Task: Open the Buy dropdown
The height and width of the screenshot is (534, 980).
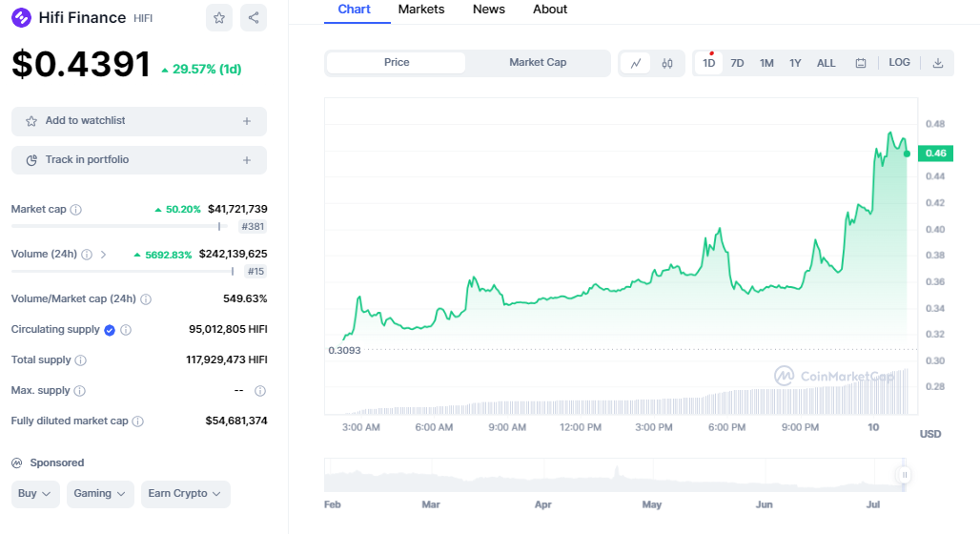Action: coord(35,494)
